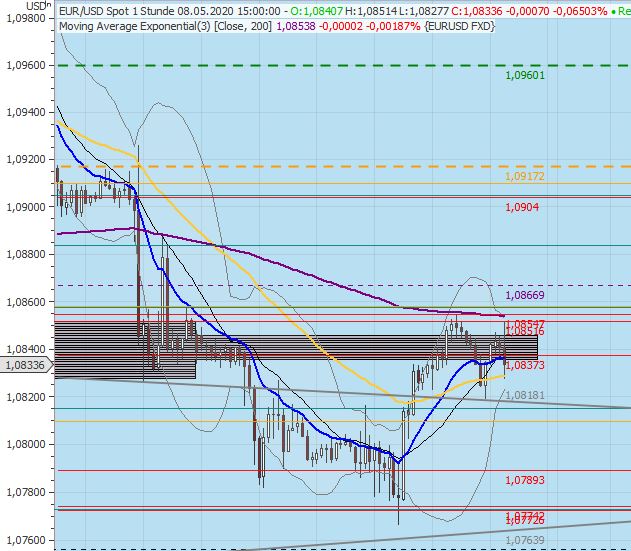Click the USD unit label on price axis
This screenshot has height=551, width=631.
pos(36,6)
